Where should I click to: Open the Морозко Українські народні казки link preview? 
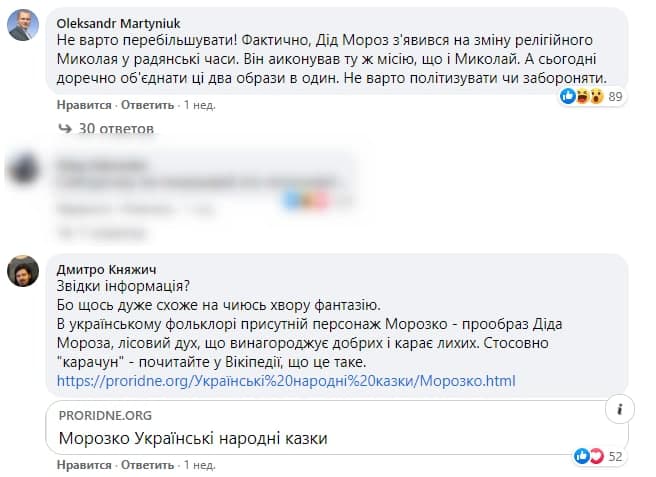point(192,438)
